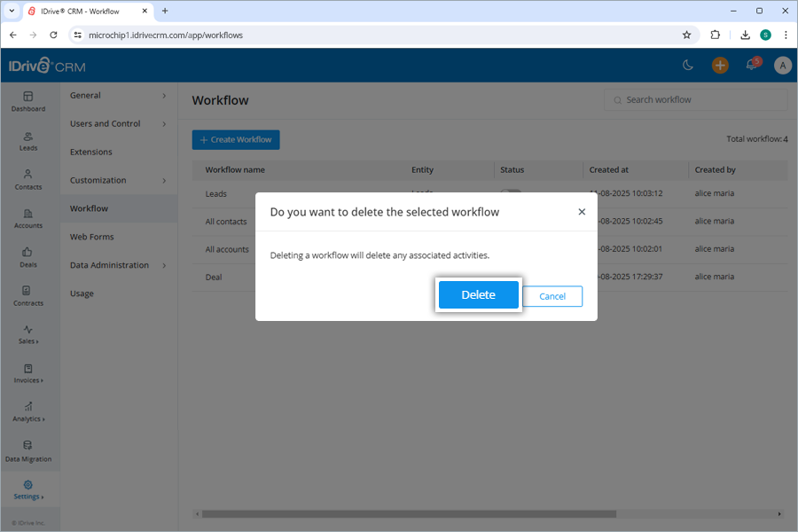Open the quick-add plus menu
This screenshot has height=532, width=798.
click(720, 65)
